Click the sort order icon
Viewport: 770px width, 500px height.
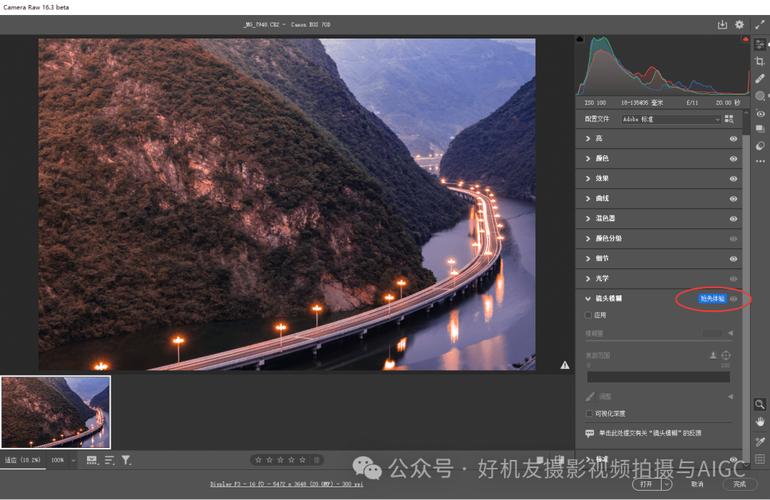tap(109, 460)
